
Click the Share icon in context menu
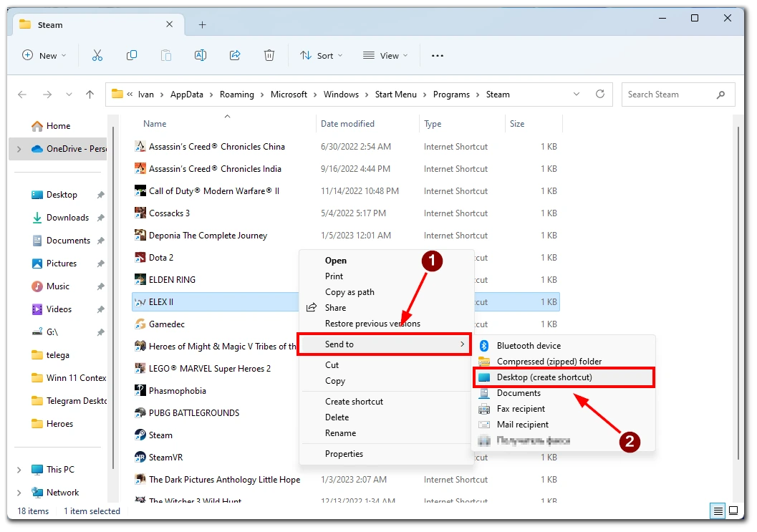pos(312,307)
